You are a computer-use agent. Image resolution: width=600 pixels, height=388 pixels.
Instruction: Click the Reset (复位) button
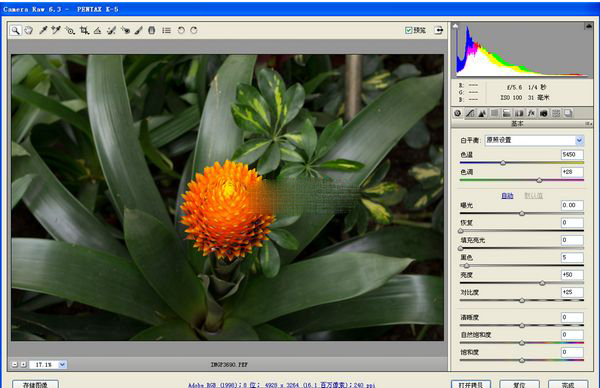click(520, 384)
